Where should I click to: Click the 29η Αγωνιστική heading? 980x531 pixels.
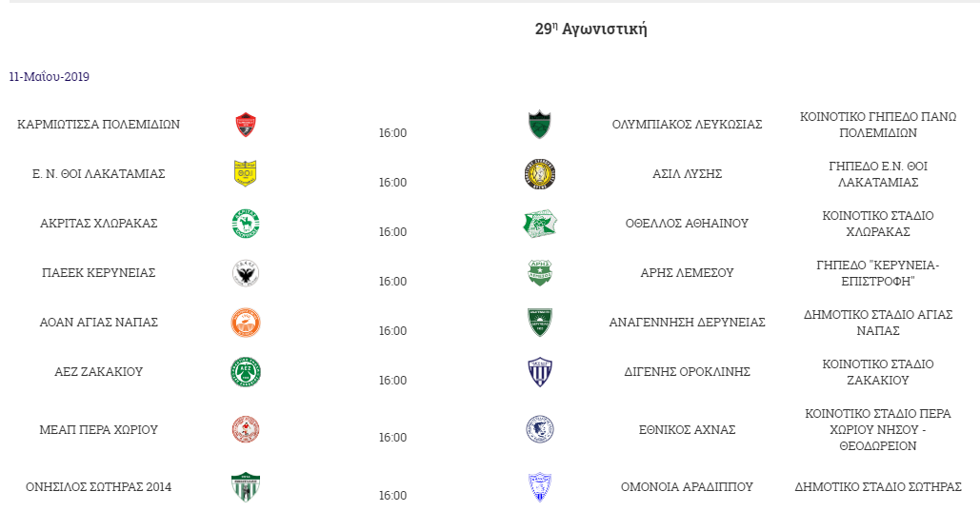pyautogui.click(x=591, y=29)
